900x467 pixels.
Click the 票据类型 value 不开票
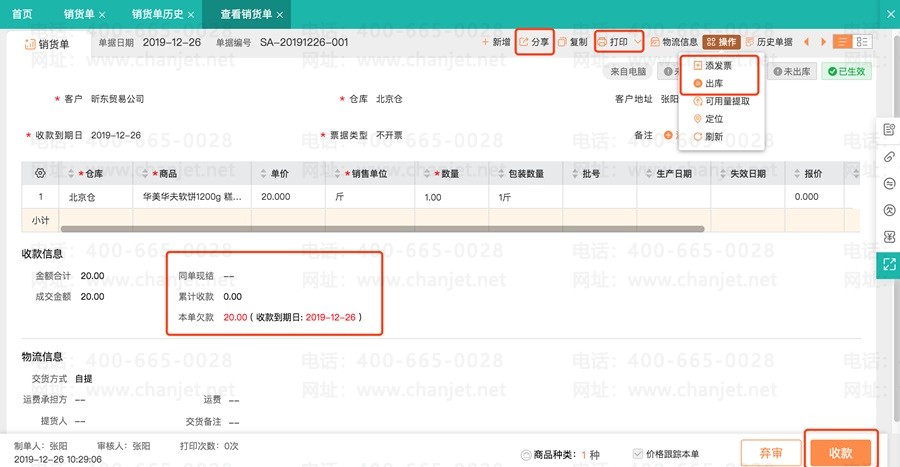point(389,135)
